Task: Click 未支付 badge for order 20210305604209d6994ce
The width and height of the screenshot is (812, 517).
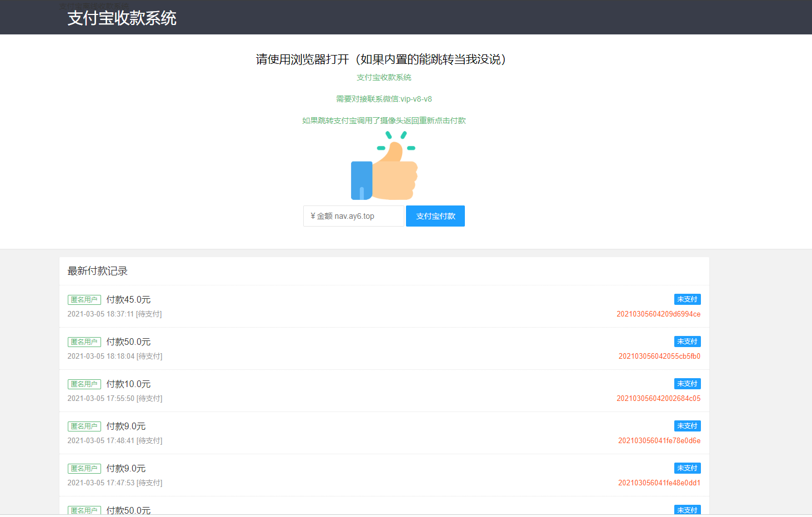Action: pos(688,299)
